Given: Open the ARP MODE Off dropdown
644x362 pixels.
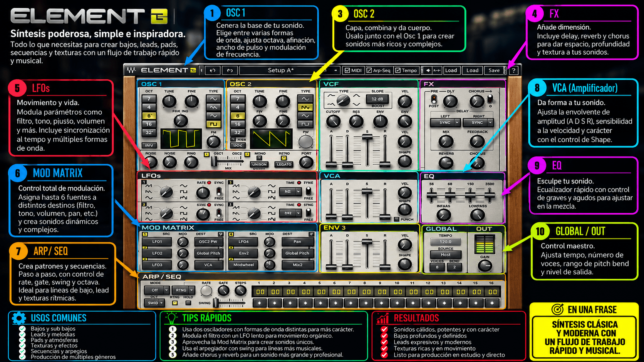Looking at the screenshot, I should point(157,290).
